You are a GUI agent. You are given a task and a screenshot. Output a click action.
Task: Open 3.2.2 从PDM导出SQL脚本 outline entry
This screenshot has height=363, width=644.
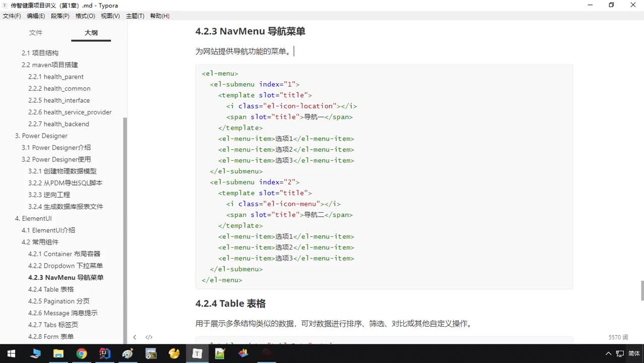point(66,183)
